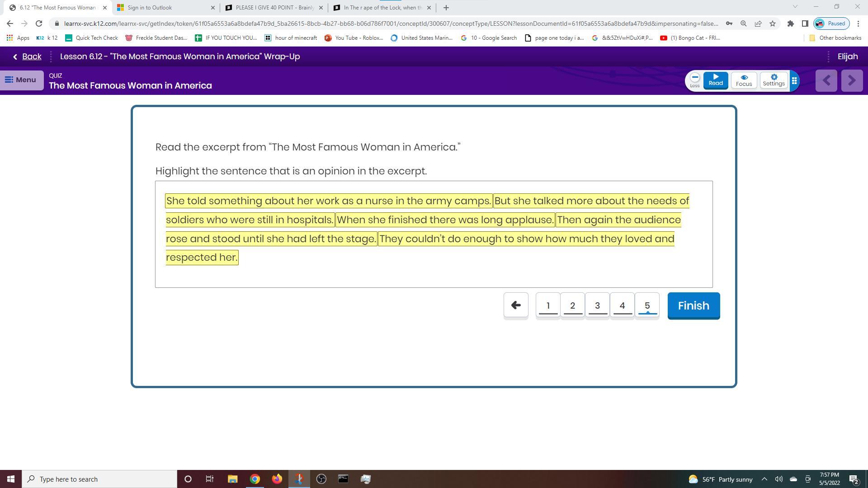Highlight sentence 'When she finished there was long applause.'

445,220
